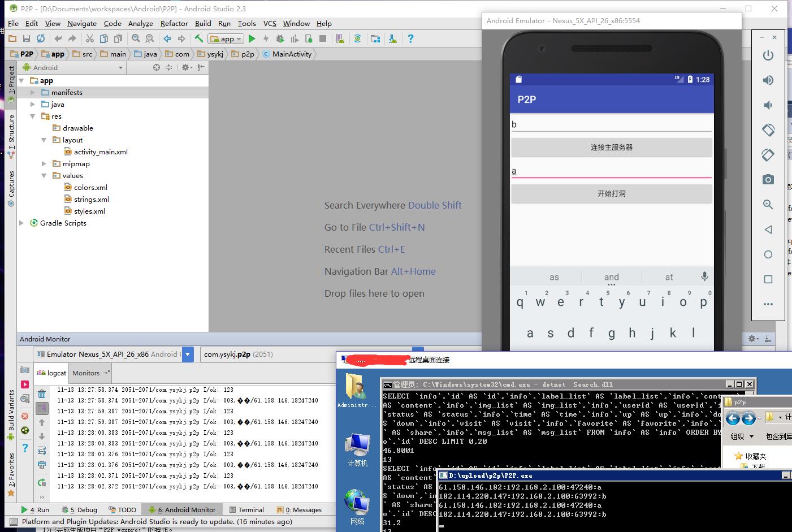
Task: Expand the Gradle Scripts node
Action: tap(21, 223)
